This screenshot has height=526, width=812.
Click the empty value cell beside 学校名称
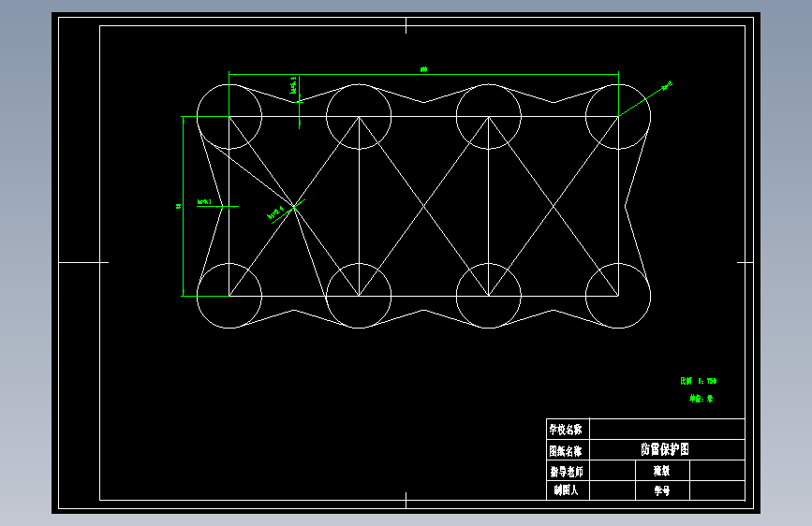coord(667,430)
